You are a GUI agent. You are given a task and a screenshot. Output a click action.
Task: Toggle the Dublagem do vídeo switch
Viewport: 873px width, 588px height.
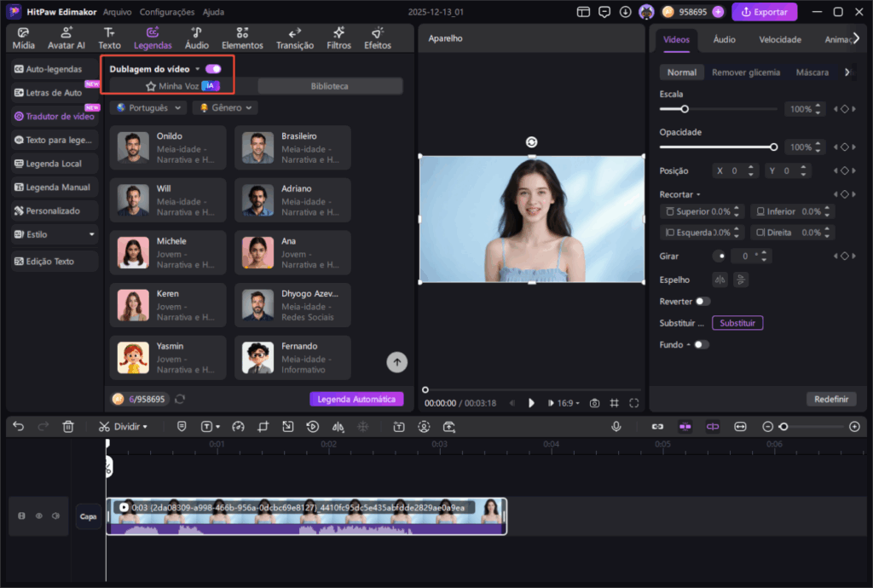(x=213, y=69)
